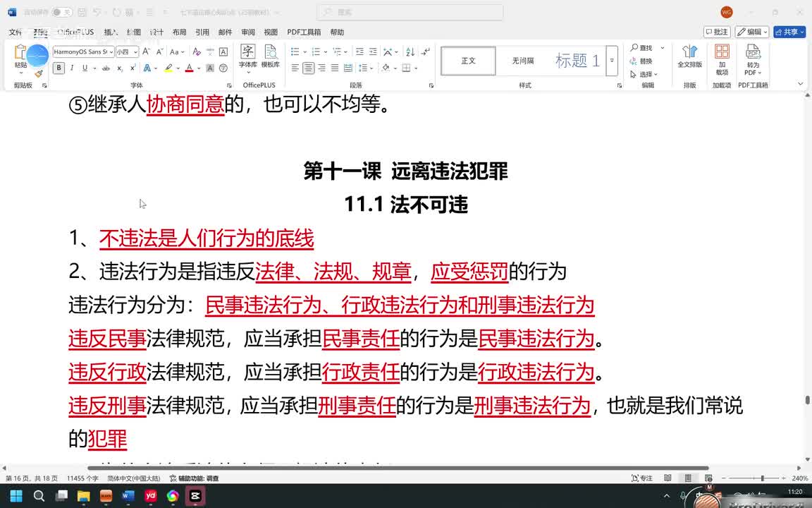
Task: Expand highlight color dropdown arrow
Action: click(x=178, y=68)
